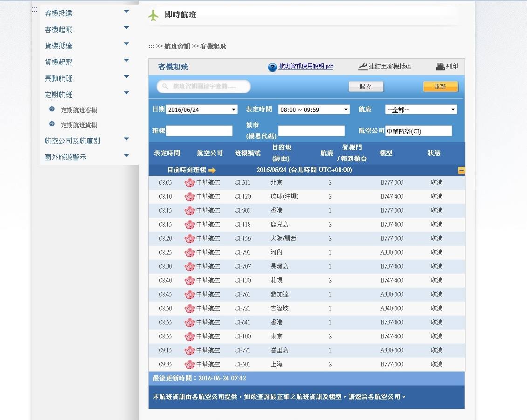Click China Airlines logo on CI-100 row
The height and width of the screenshot is (420, 527).
(x=190, y=337)
